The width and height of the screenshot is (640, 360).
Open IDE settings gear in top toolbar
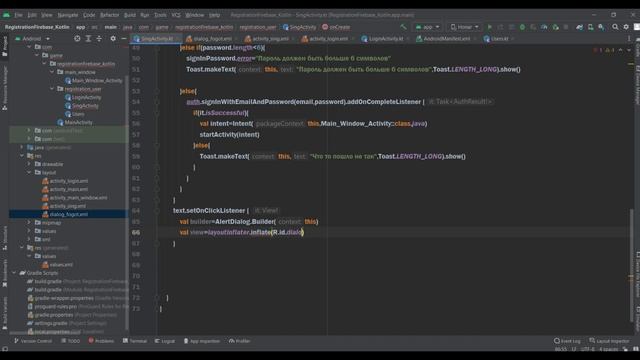point(626,27)
